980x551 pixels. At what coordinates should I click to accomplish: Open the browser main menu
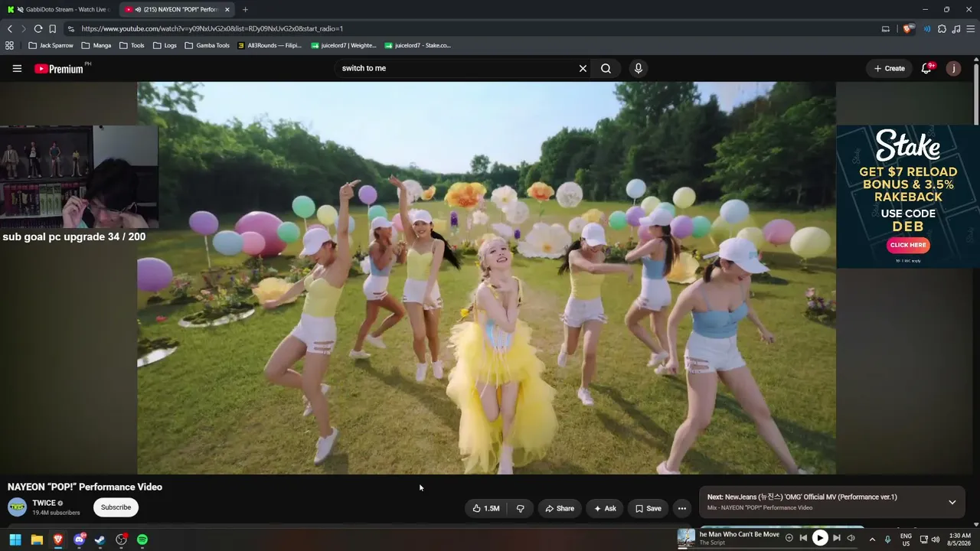click(x=971, y=29)
